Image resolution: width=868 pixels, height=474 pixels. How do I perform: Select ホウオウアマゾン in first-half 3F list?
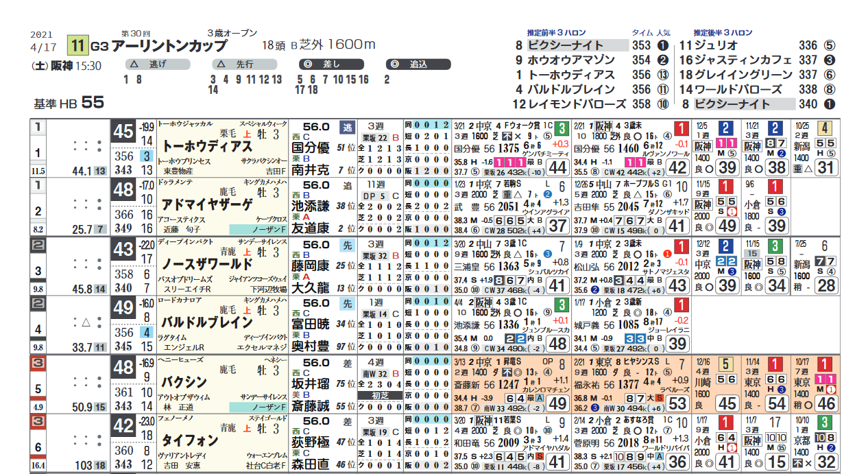571,60
